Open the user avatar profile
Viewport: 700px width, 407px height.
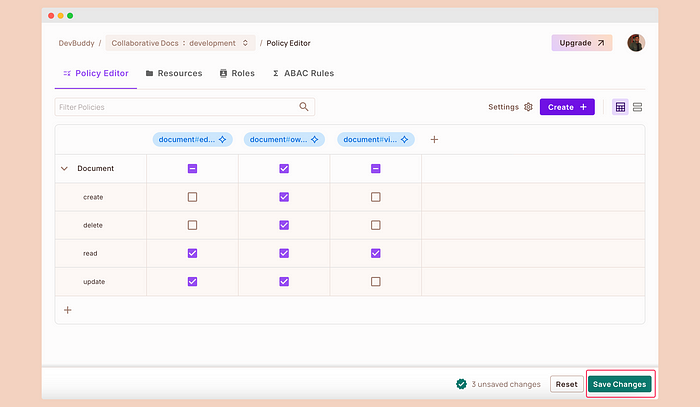(636, 43)
